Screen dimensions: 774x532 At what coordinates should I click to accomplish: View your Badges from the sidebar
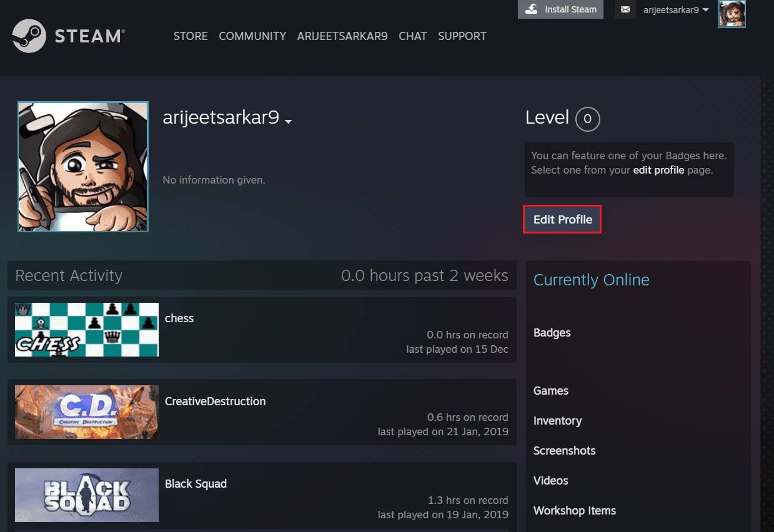552,333
